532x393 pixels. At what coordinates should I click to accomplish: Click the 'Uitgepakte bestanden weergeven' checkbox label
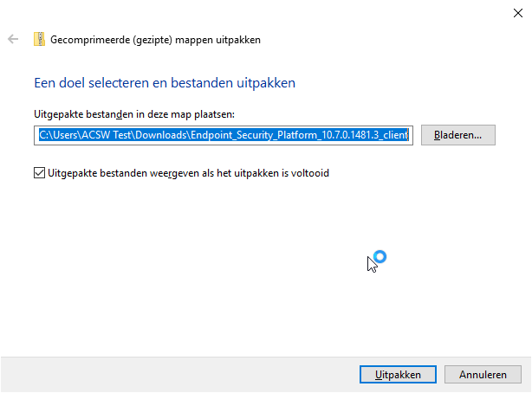188,173
